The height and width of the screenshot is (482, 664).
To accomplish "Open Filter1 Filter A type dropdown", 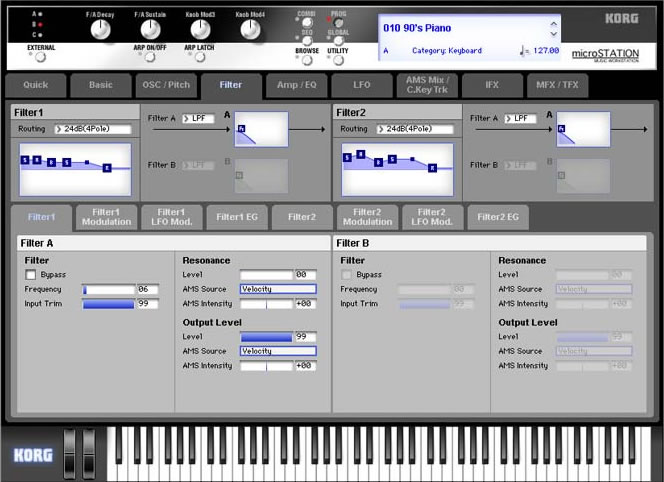I will click(x=198, y=119).
